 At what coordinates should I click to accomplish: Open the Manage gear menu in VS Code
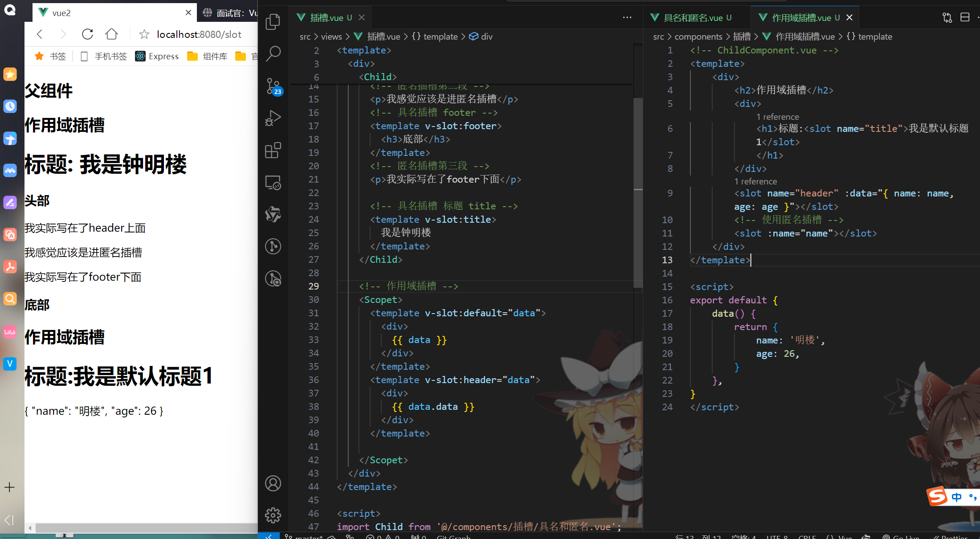pyautogui.click(x=273, y=515)
